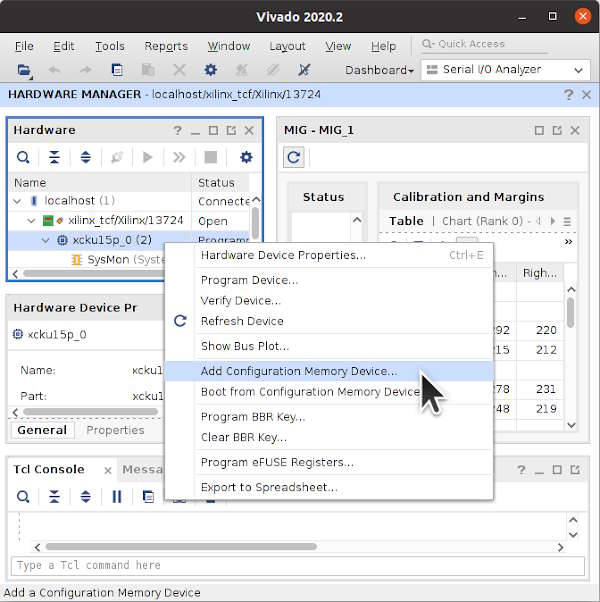Choose Program BBR Key from context menu
600x602 pixels.
point(329,417)
